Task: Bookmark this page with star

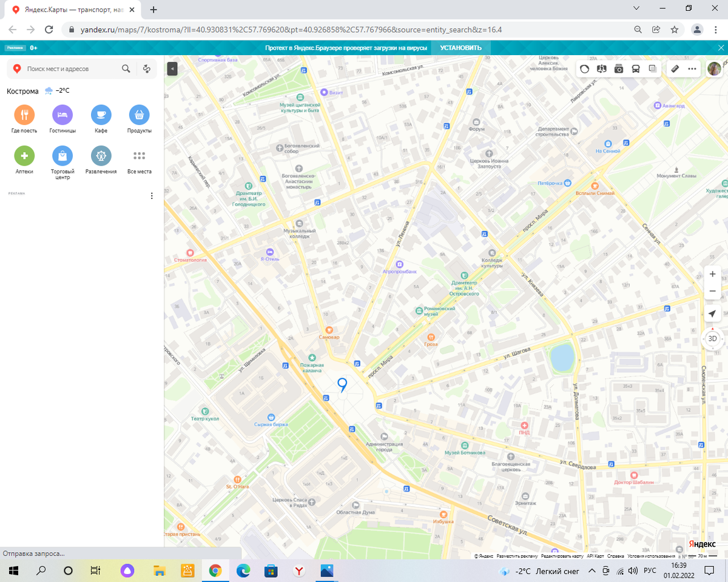Action: tap(674, 29)
